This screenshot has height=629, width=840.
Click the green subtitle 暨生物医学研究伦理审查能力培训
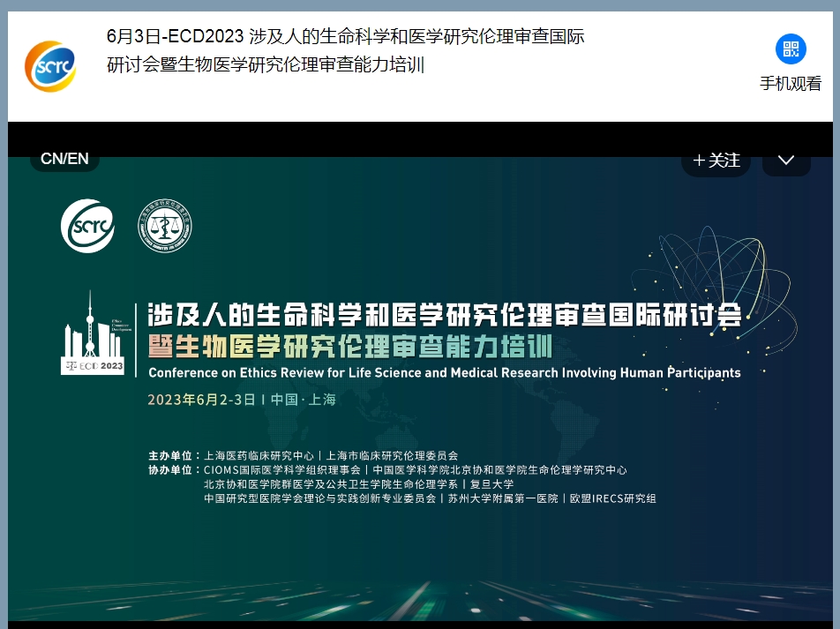click(x=349, y=345)
